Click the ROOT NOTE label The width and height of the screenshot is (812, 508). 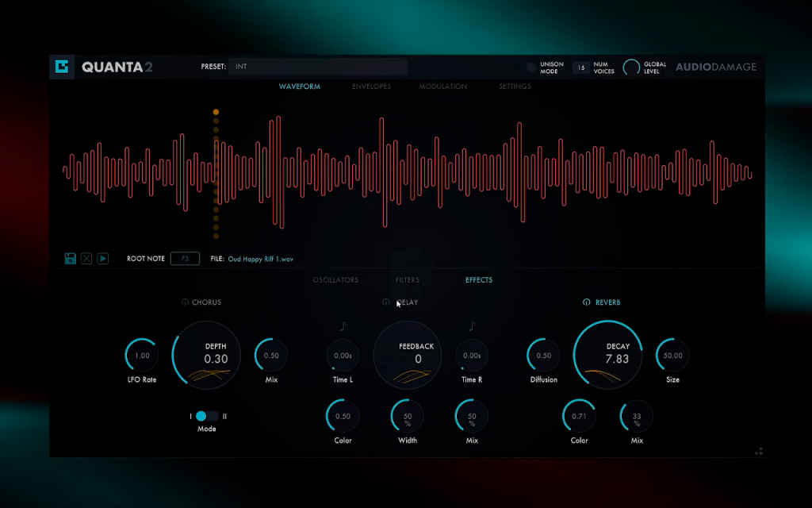(x=146, y=258)
